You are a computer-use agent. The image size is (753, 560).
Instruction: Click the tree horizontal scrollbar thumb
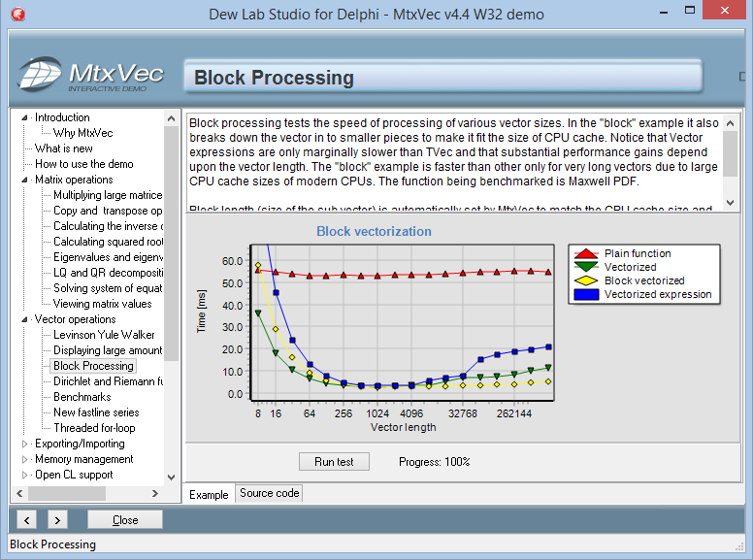(x=67, y=493)
